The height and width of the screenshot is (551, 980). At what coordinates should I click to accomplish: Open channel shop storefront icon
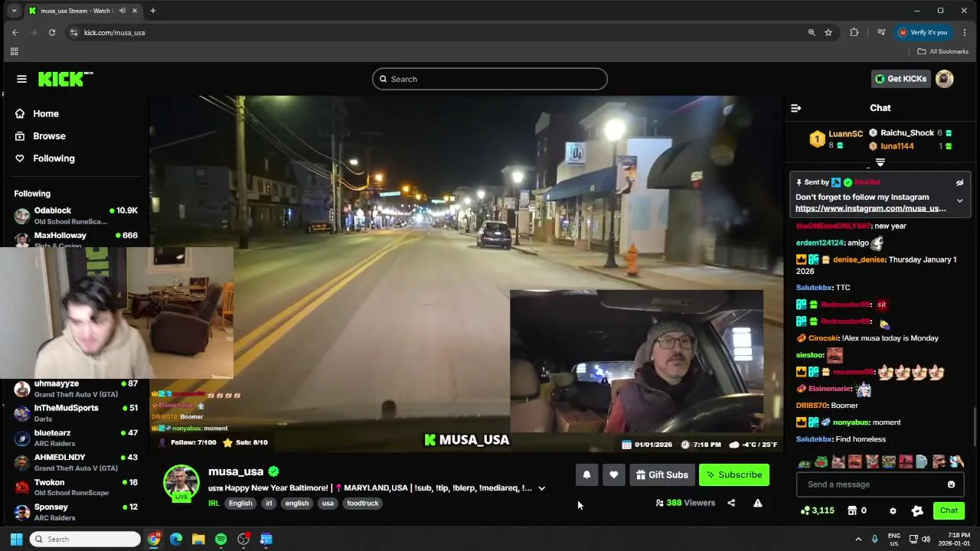[852, 510]
